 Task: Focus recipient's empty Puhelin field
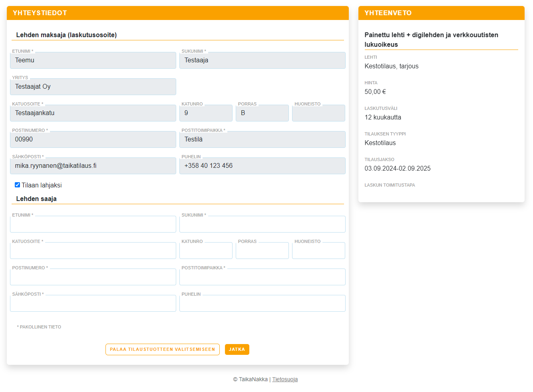pyautogui.click(x=263, y=303)
